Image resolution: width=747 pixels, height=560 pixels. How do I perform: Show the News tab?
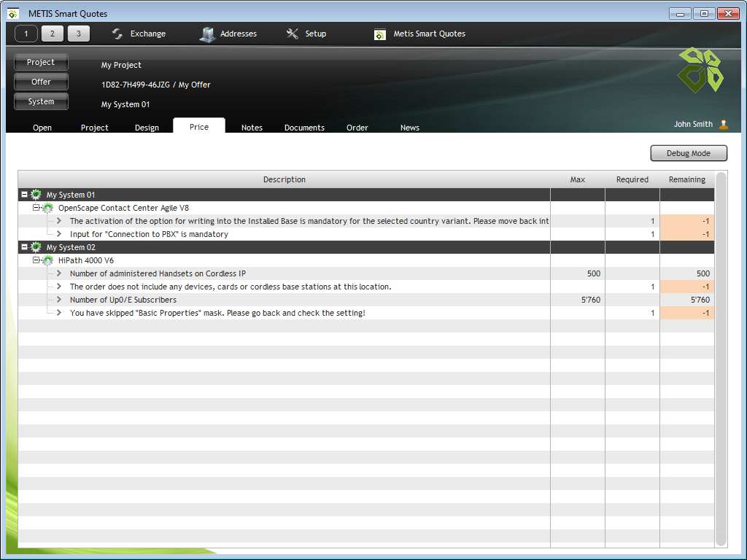pyautogui.click(x=410, y=128)
